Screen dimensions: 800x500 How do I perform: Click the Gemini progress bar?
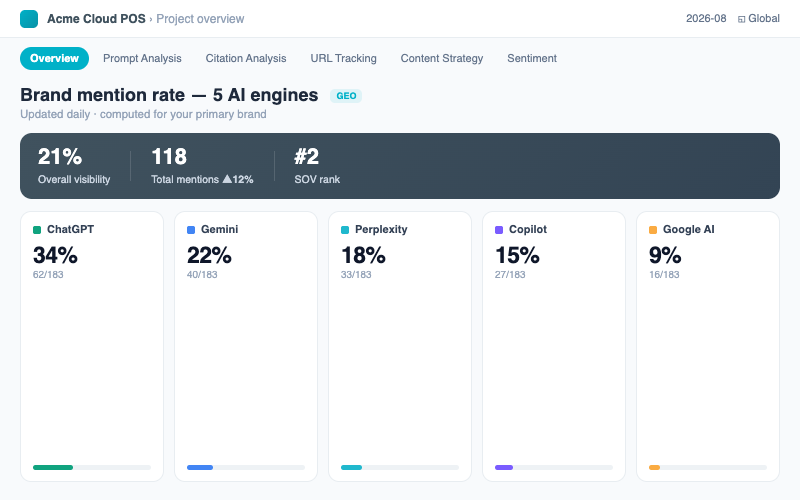(246, 467)
